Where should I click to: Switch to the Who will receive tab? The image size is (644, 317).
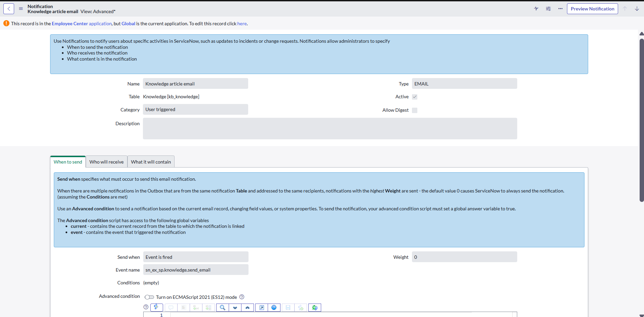[x=107, y=162]
